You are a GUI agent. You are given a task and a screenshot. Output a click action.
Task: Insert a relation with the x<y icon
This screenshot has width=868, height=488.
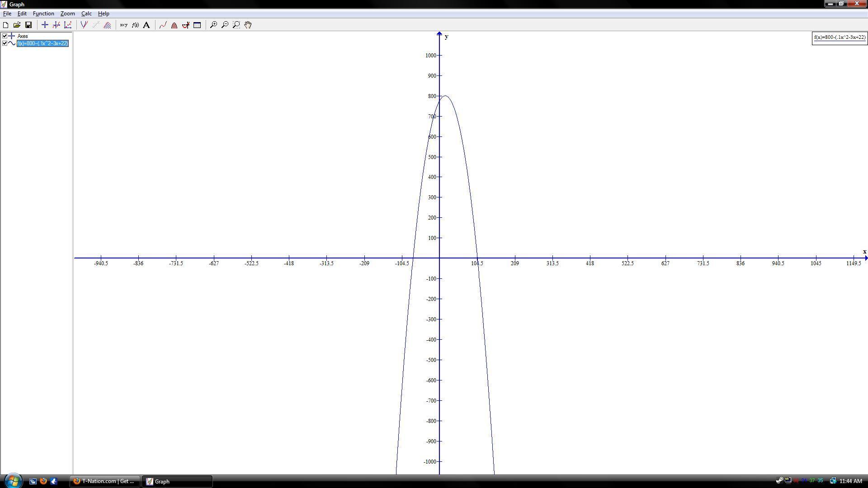[x=123, y=25]
